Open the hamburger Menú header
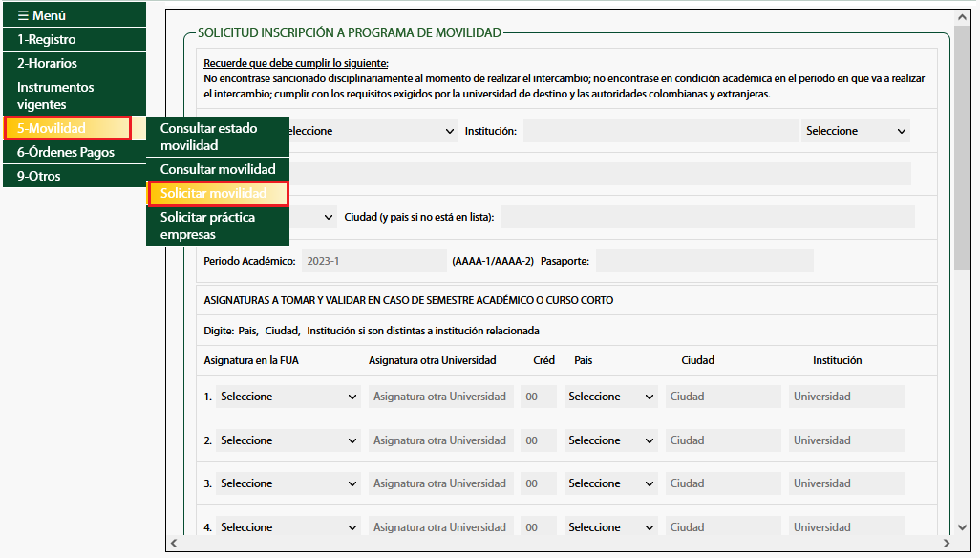Viewport: 980px width, 558px height. pyautogui.click(x=75, y=15)
